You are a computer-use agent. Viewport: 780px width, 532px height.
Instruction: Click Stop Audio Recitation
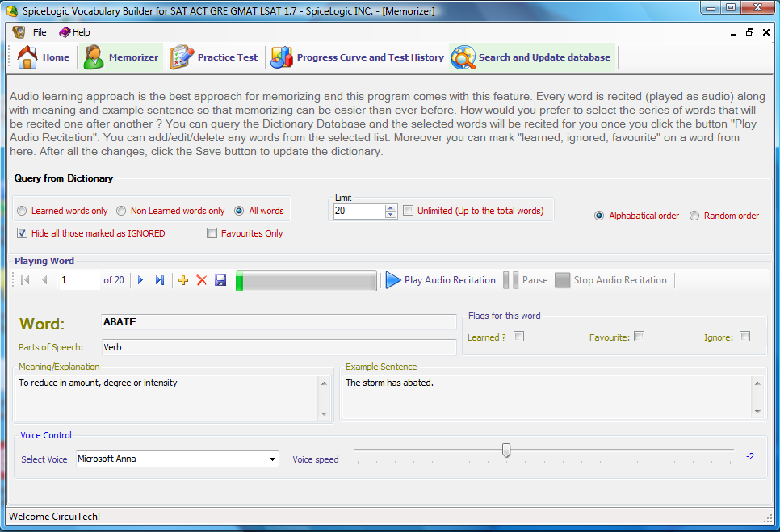click(611, 280)
